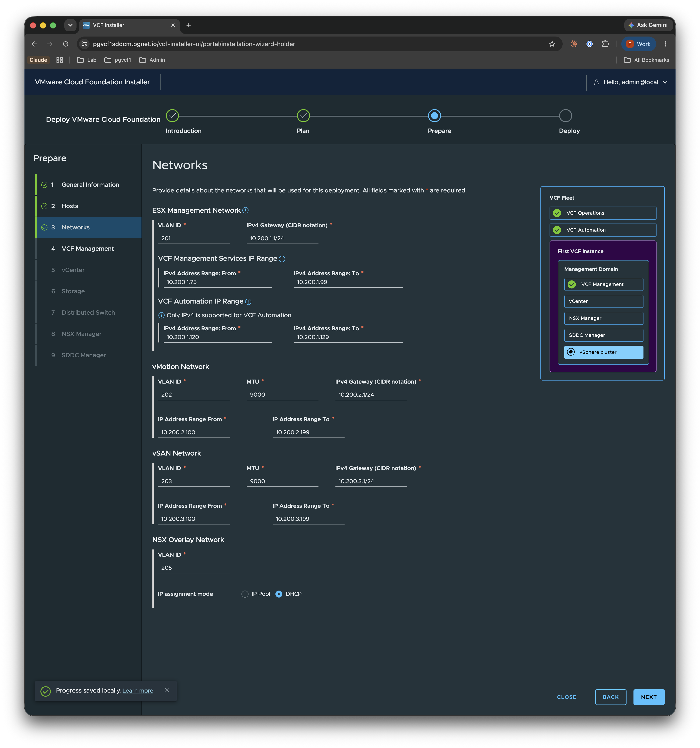Image resolution: width=700 pixels, height=748 pixels.
Task: Open the pgvcf1 bookmarks folder
Action: point(118,60)
